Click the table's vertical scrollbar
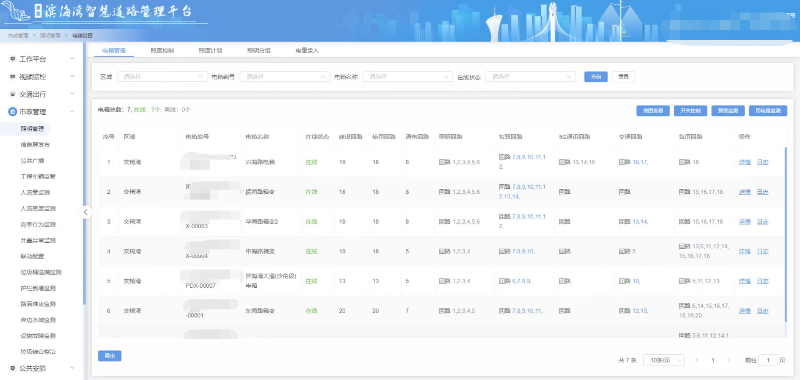The height and width of the screenshot is (380, 800). coord(786,235)
